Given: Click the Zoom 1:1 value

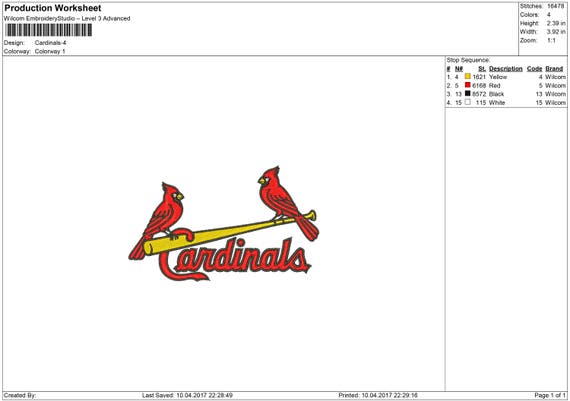Looking at the screenshot, I should 551,40.
